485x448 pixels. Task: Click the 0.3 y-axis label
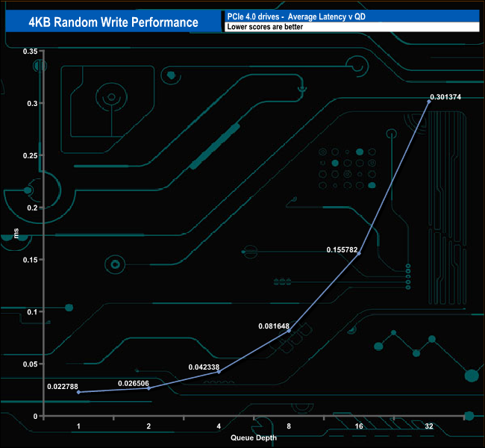point(33,103)
